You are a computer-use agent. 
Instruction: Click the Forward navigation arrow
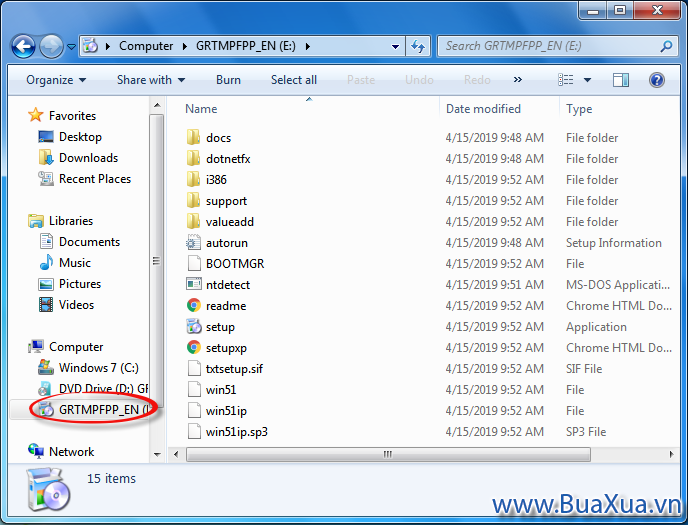[51, 46]
